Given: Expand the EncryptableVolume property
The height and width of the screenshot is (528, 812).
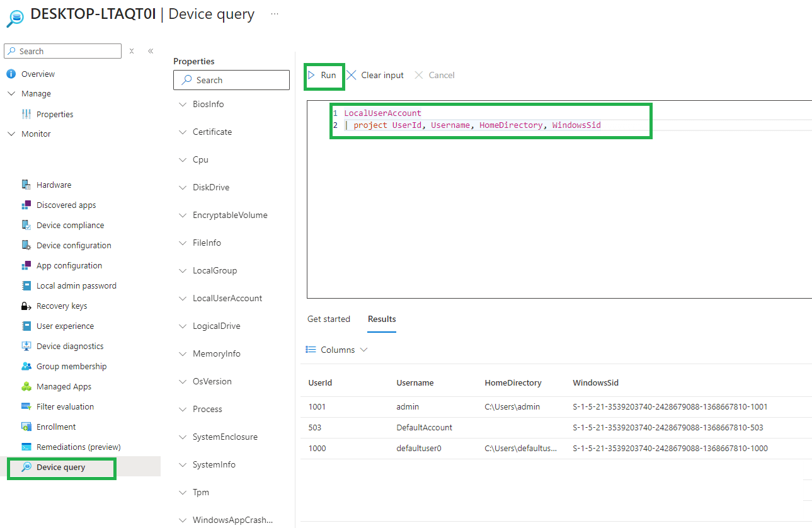Looking at the screenshot, I should click(183, 215).
